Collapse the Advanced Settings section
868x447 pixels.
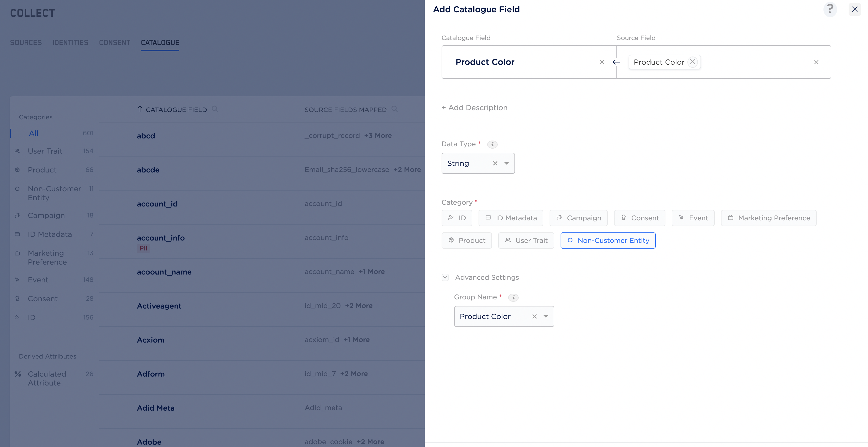tap(445, 277)
